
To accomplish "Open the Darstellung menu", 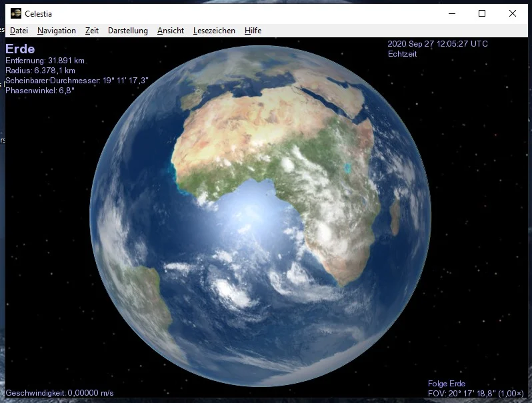I will (128, 31).
